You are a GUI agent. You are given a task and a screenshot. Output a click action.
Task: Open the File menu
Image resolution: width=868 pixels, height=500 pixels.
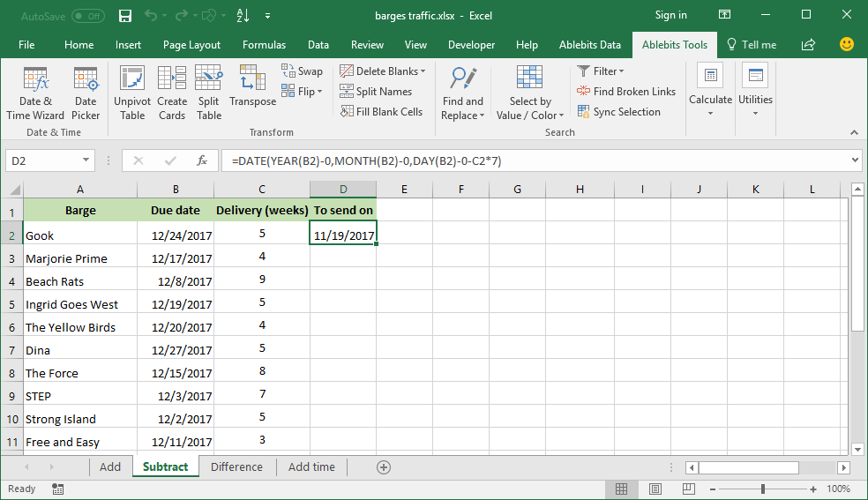(26, 45)
